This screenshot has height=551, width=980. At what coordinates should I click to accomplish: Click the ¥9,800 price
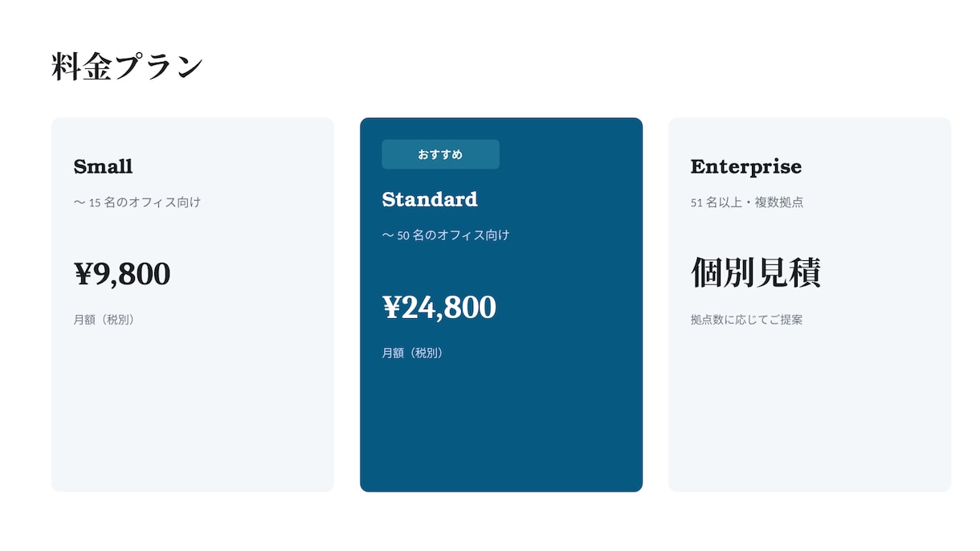coord(122,274)
